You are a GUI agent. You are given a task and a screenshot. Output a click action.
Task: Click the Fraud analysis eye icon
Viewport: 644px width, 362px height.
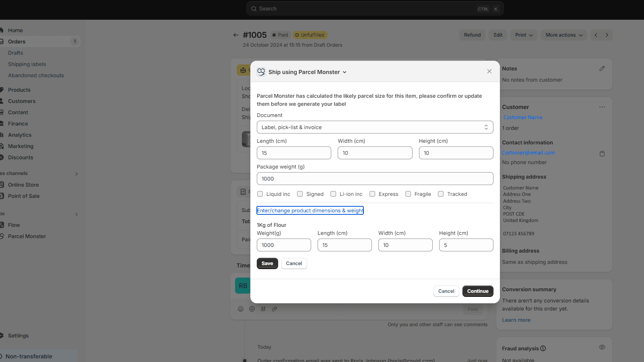(x=602, y=347)
